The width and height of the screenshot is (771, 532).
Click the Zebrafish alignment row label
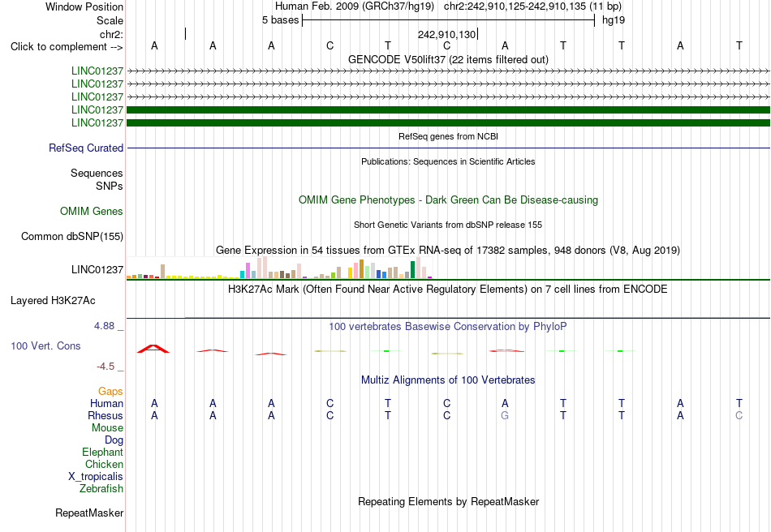101,489
